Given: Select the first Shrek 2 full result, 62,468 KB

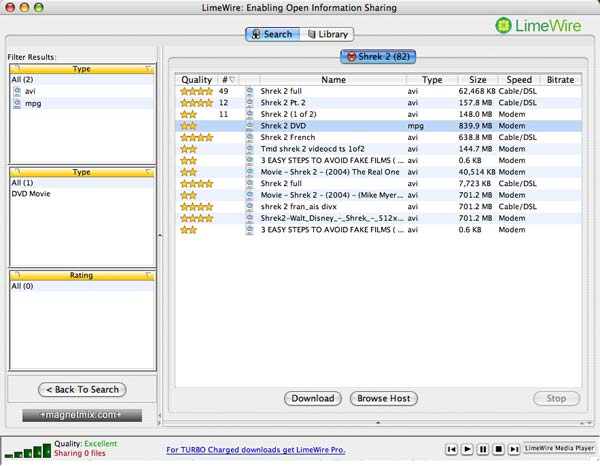Looking at the screenshot, I should [x=378, y=91].
